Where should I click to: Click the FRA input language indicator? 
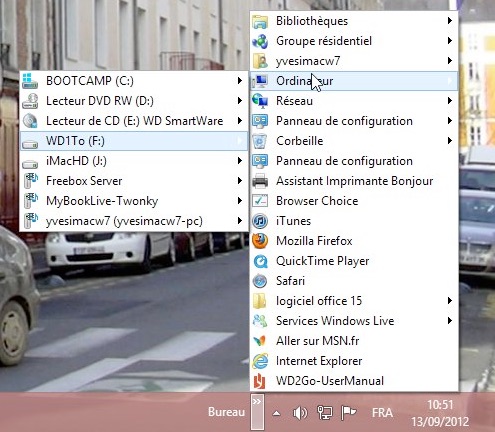(x=382, y=413)
